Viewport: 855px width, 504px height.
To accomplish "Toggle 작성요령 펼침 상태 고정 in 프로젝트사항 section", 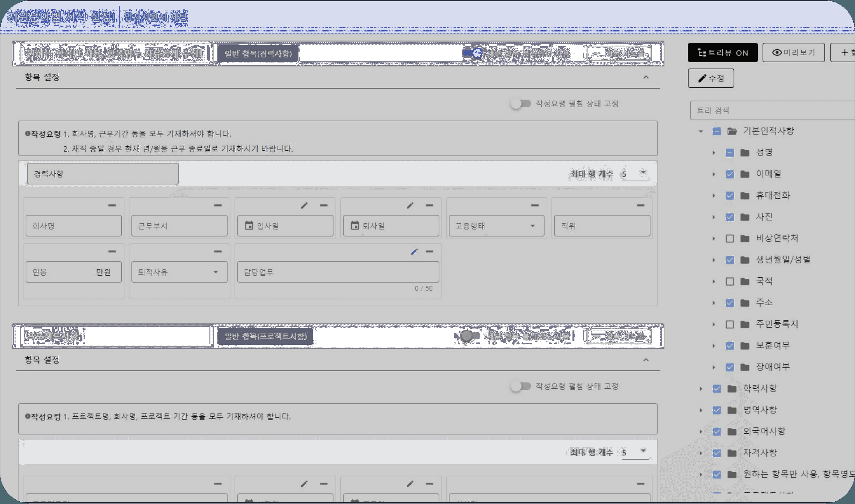I will point(521,386).
